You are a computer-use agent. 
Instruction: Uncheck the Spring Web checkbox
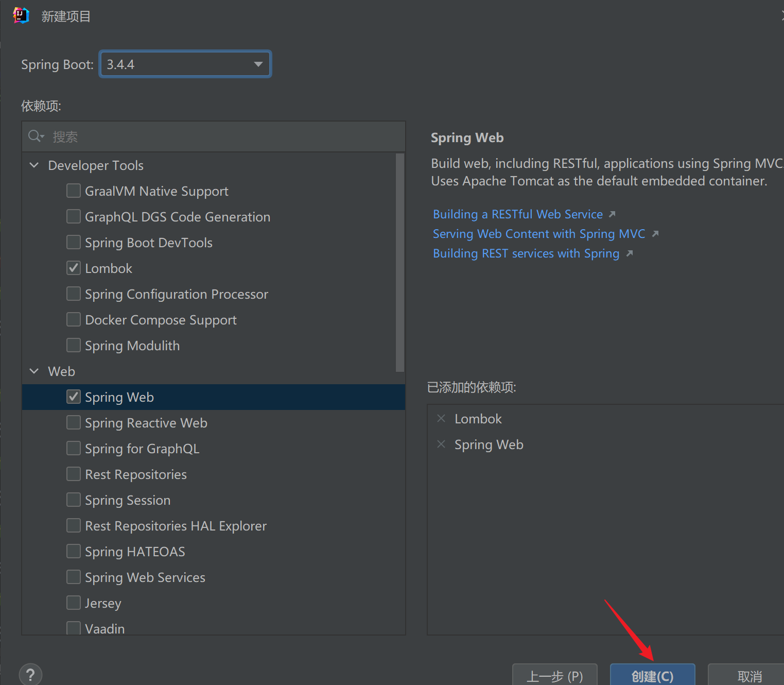click(74, 397)
